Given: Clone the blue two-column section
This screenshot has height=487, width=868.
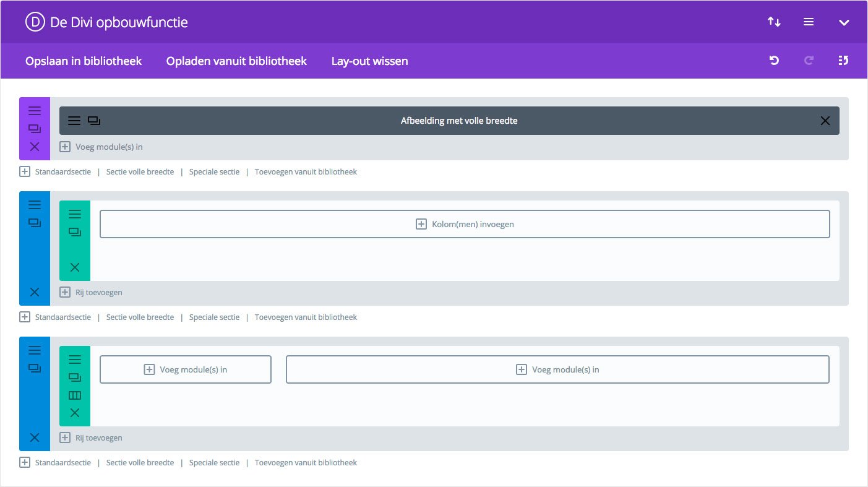Looking at the screenshot, I should point(35,368).
